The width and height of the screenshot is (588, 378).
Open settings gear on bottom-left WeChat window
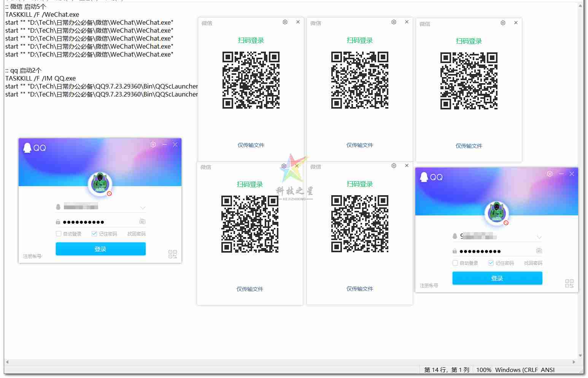[x=283, y=166]
